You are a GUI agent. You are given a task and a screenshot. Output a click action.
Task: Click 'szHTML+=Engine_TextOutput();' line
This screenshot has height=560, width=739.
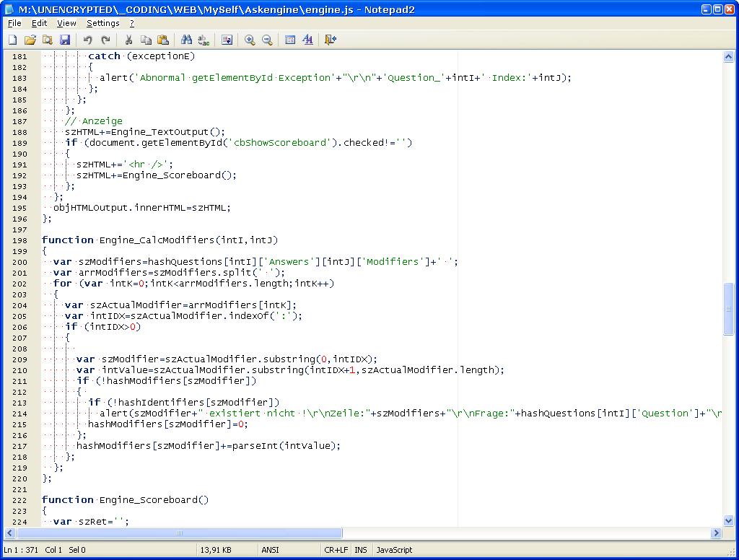(145, 132)
